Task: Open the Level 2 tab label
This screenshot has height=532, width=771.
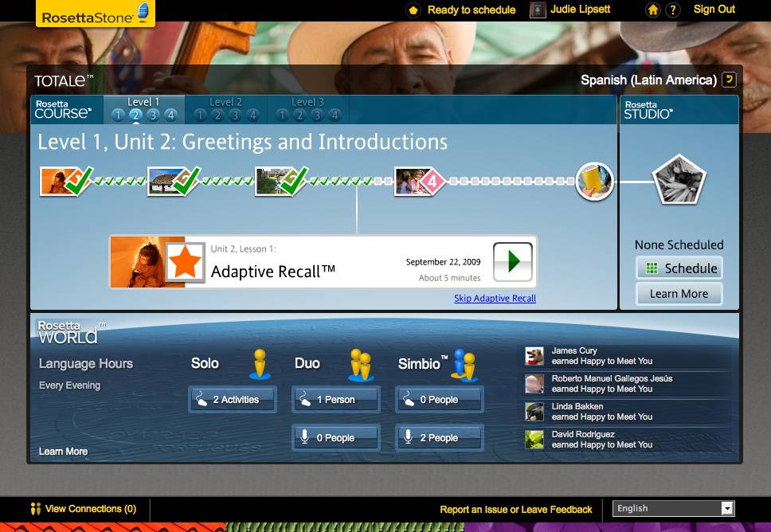Action: pyautogui.click(x=225, y=102)
